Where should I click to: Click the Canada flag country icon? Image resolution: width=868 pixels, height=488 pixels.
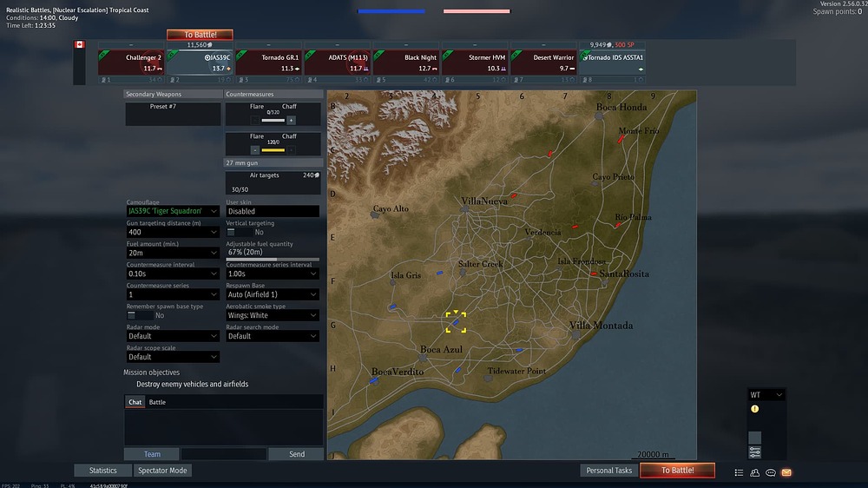coord(80,44)
